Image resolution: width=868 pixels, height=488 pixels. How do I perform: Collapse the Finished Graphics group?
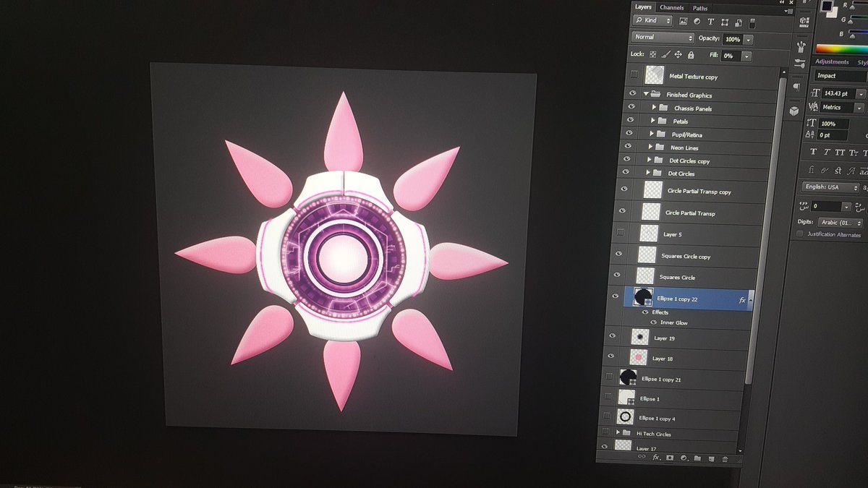[x=646, y=94]
